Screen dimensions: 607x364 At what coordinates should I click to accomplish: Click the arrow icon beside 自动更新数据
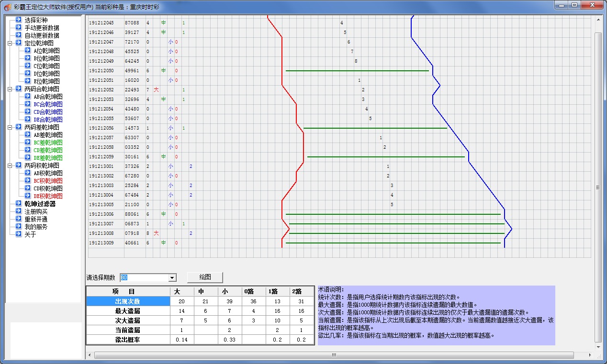coord(18,35)
